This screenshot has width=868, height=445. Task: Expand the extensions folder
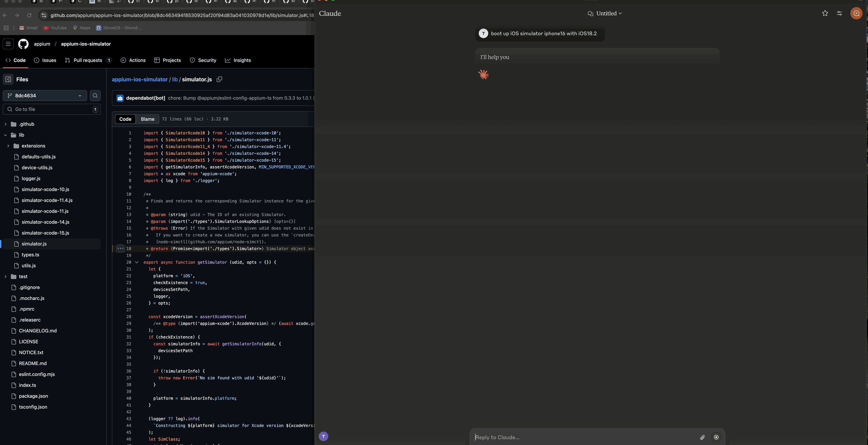pos(8,146)
